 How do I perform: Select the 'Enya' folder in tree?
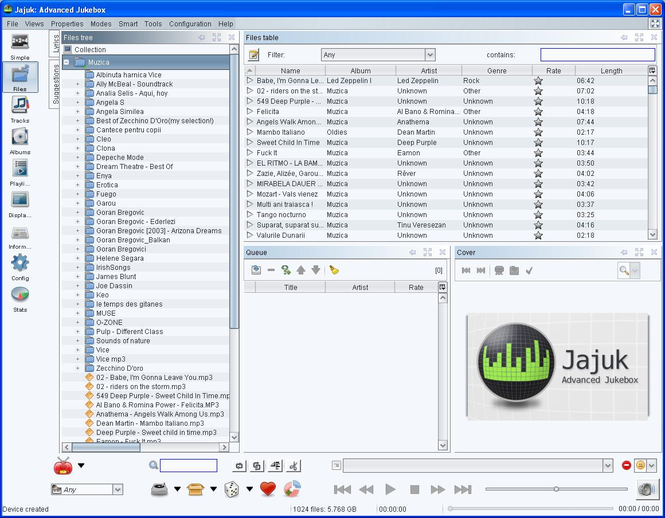104,176
